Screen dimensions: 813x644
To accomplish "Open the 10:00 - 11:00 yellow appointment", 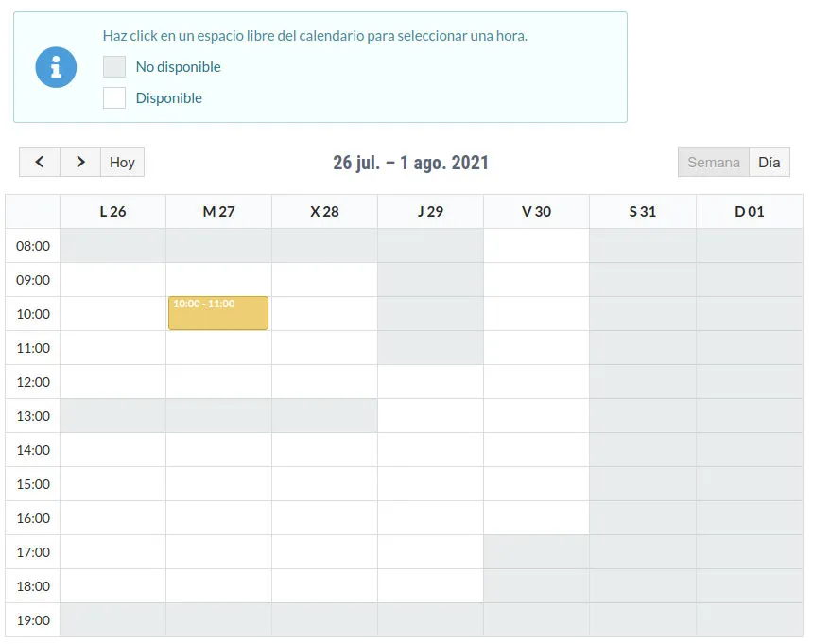I will [218, 313].
